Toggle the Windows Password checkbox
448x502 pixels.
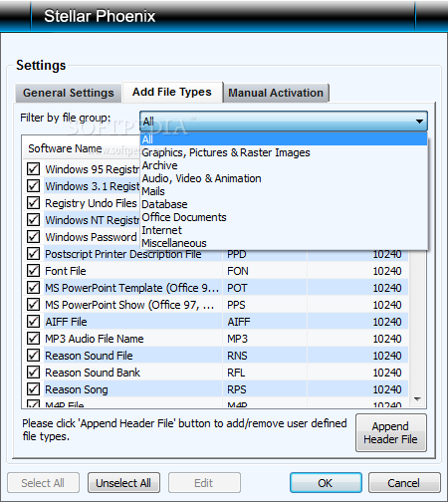point(33,237)
